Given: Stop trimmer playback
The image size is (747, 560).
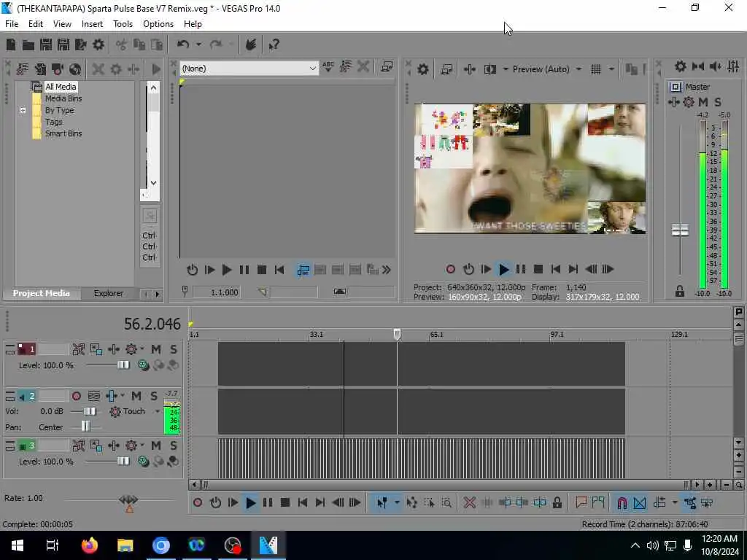Looking at the screenshot, I should pos(262,270).
